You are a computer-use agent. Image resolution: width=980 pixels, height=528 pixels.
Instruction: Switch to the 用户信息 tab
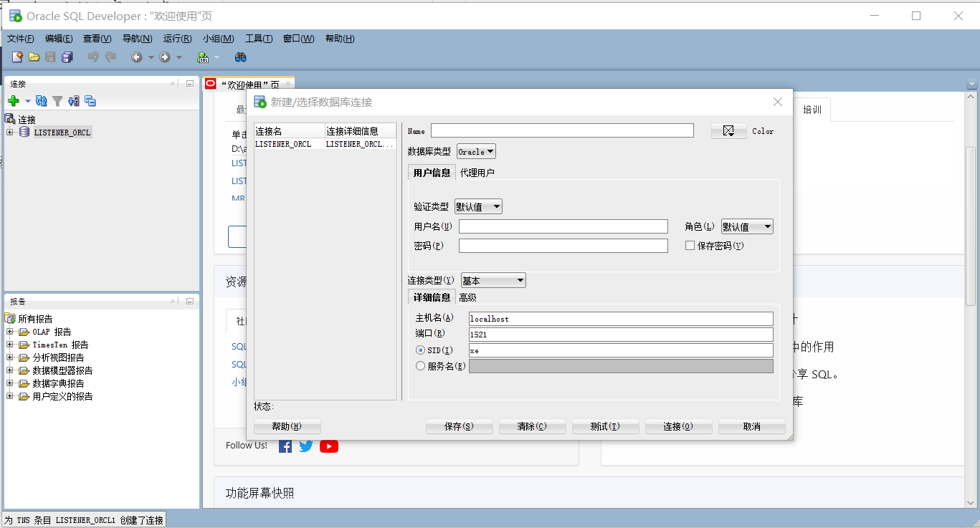(x=432, y=172)
